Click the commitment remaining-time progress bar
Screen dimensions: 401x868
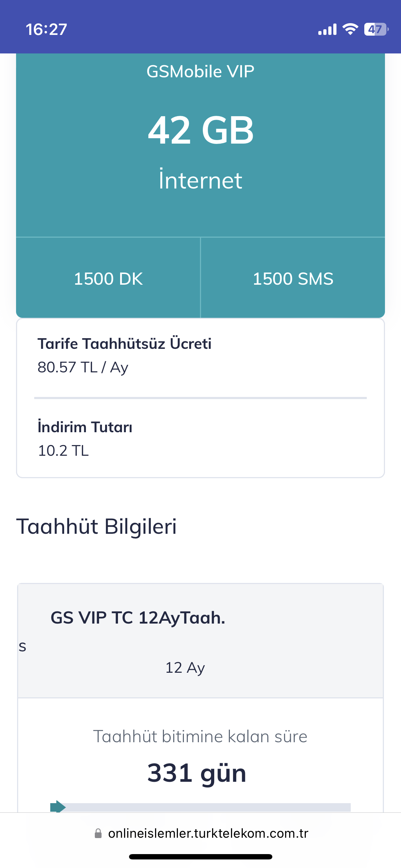pyautogui.click(x=200, y=807)
